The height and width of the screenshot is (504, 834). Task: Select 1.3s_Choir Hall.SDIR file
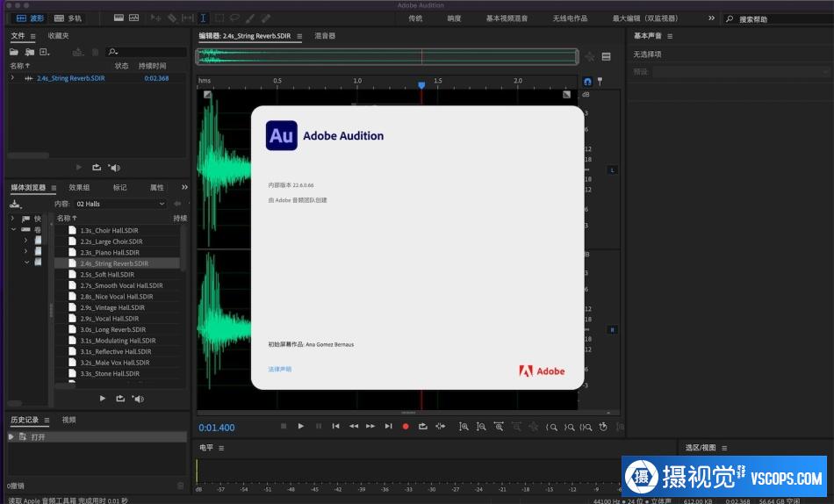click(x=109, y=230)
